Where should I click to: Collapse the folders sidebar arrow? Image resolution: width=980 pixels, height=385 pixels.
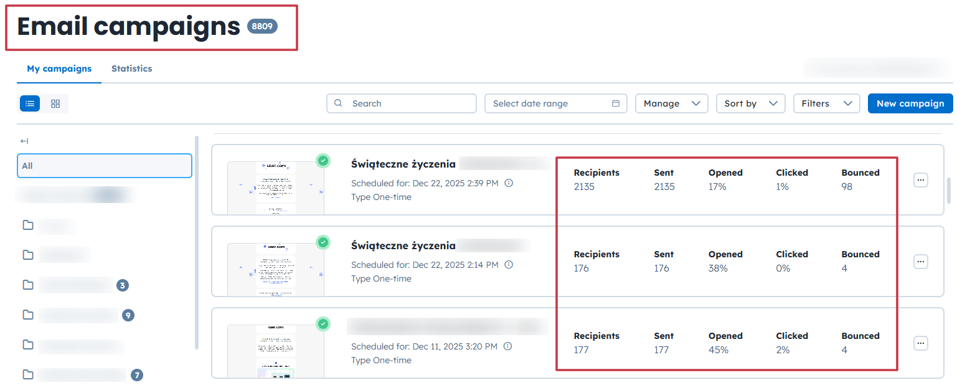click(x=24, y=141)
